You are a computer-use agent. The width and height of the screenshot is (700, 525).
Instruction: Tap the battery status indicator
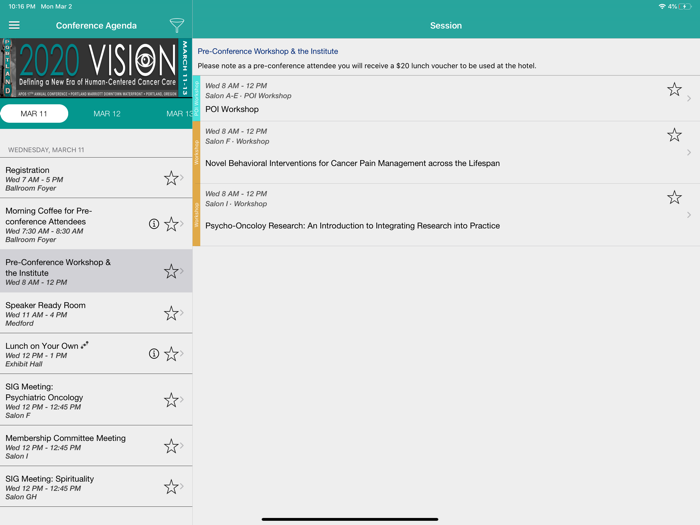[x=685, y=6]
